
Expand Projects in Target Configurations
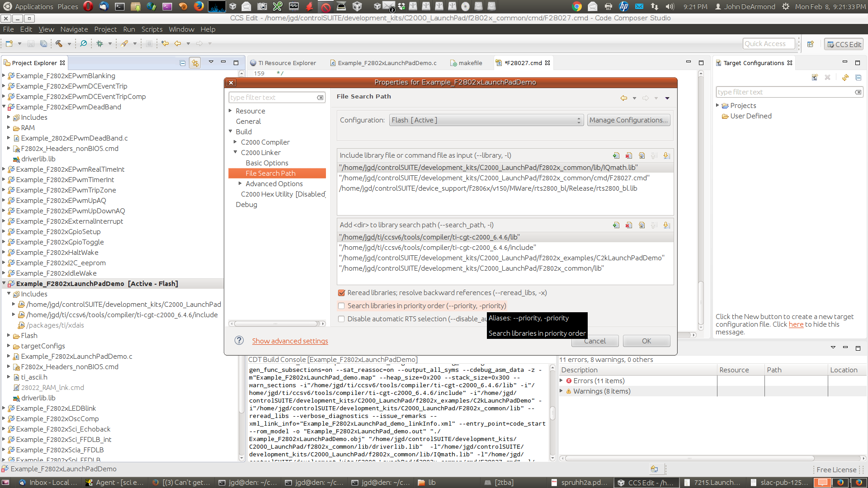717,106
